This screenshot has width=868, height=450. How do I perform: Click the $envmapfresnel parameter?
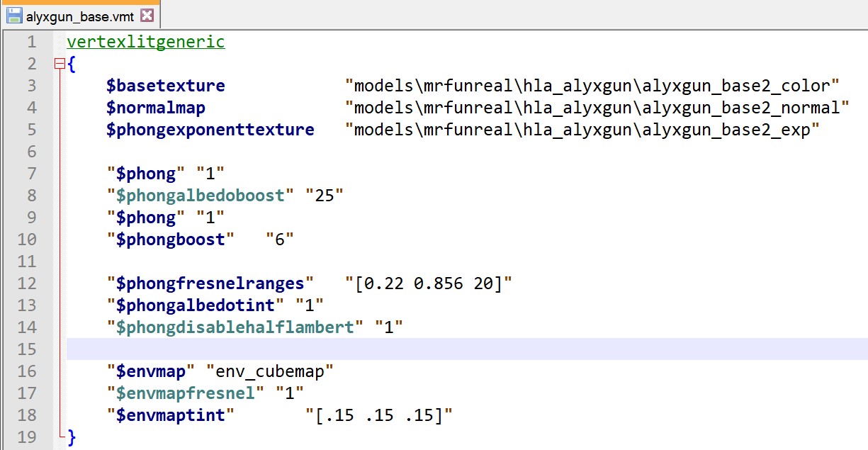[x=186, y=393]
